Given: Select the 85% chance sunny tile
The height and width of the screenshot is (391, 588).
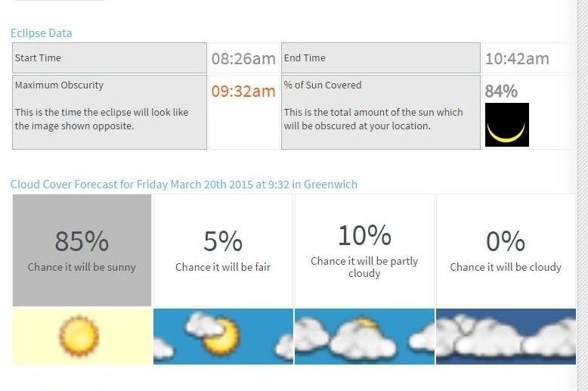Looking at the screenshot, I should click(x=82, y=250).
